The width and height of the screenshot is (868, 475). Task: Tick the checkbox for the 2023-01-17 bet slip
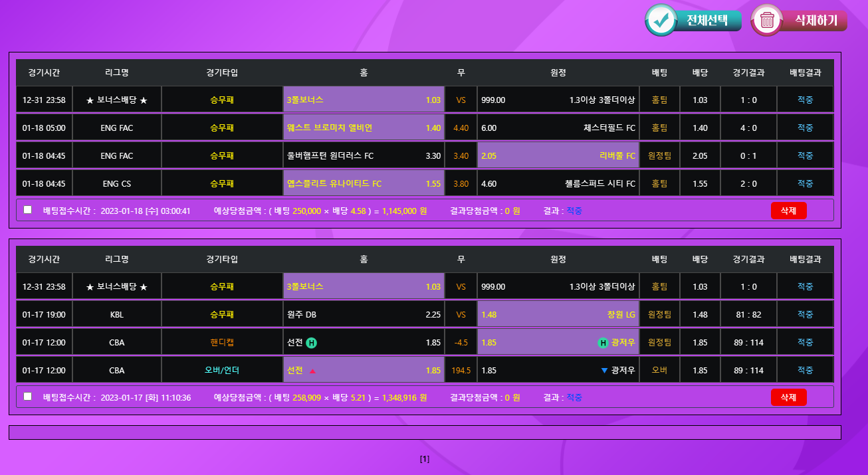pos(28,397)
